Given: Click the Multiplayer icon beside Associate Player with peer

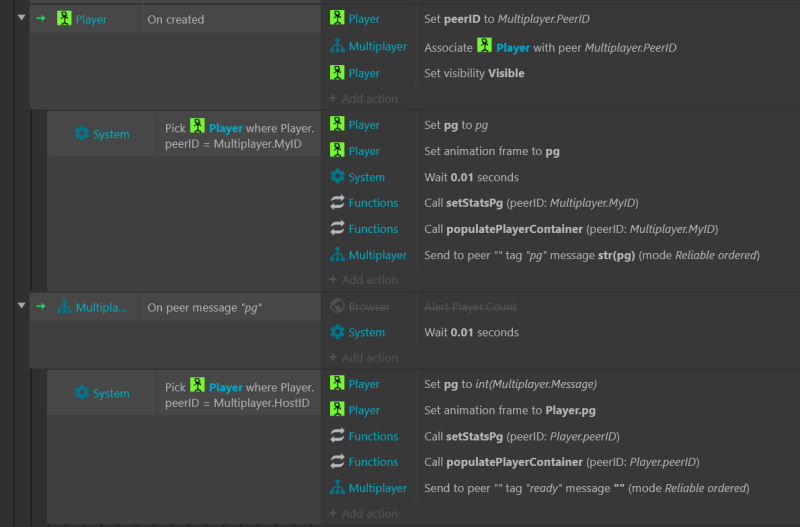Looking at the screenshot, I should (x=337, y=47).
